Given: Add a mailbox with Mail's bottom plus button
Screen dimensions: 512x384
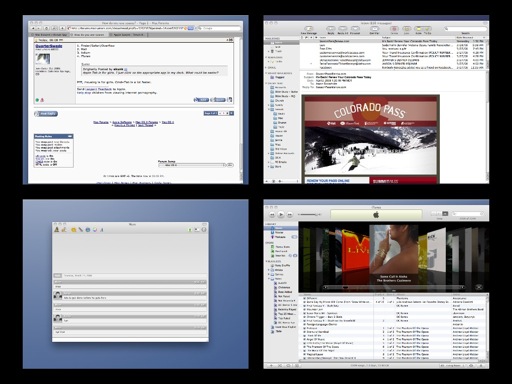Looking at the screenshot, I should [x=266, y=181].
